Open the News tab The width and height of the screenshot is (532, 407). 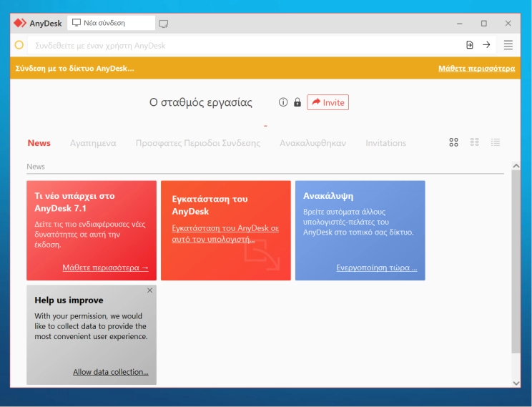(x=39, y=143)
